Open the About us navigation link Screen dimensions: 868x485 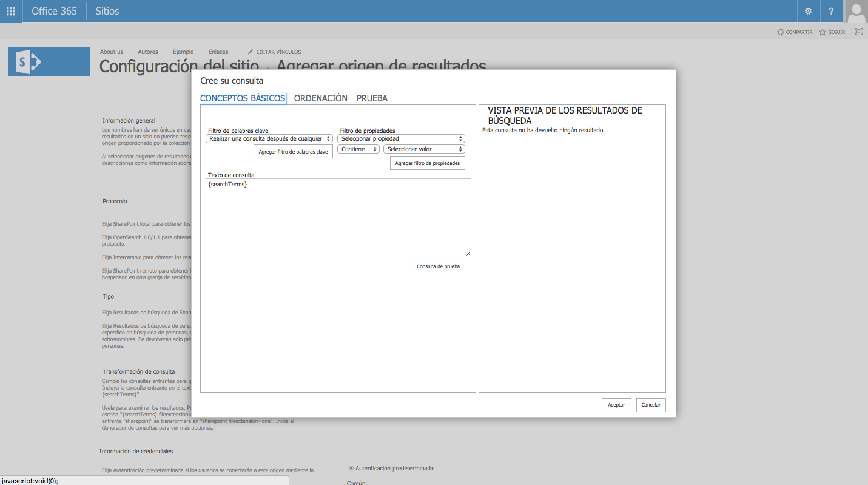(x=112, y=52)
